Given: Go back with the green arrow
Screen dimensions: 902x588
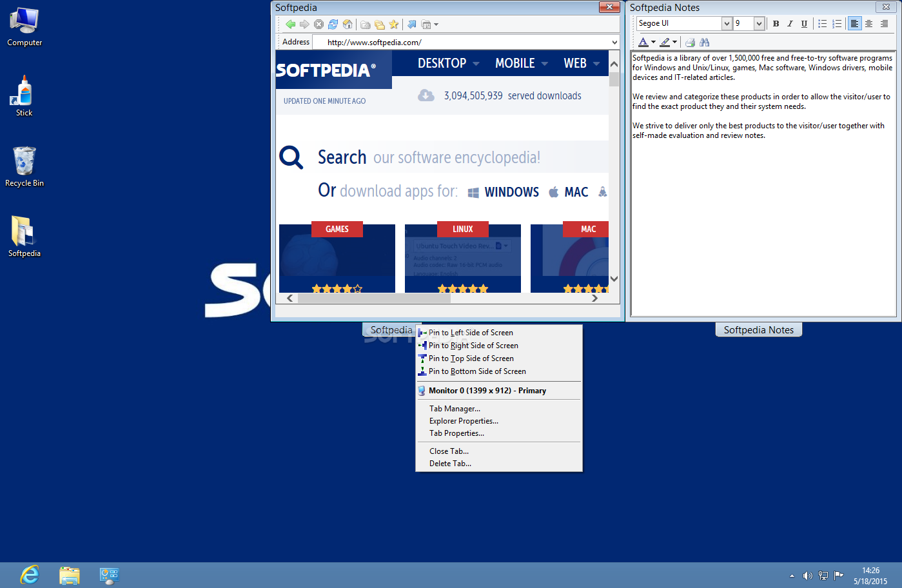Looking at the screenshot, I should (290, 24).
